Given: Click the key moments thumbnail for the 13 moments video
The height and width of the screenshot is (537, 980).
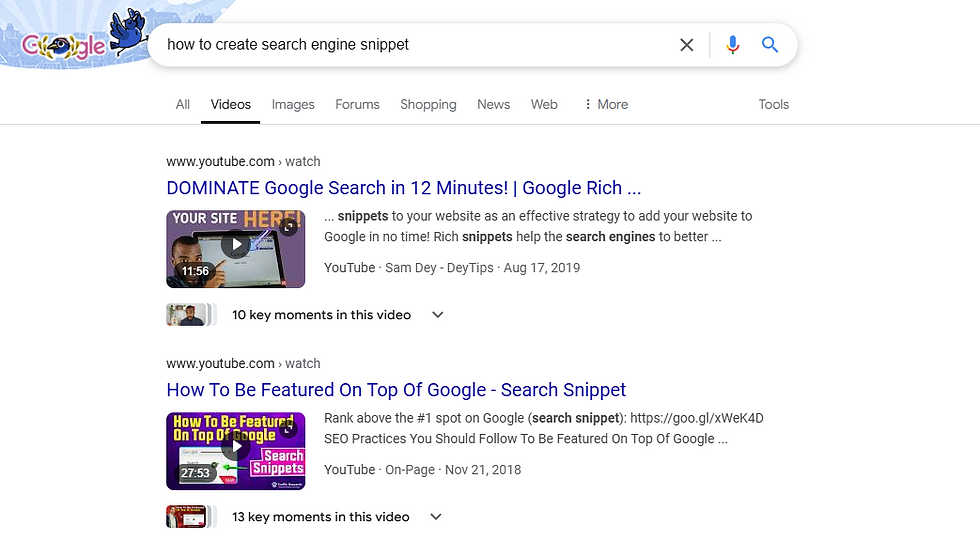Looking at the screenshot, I should (x=191, y=516).
